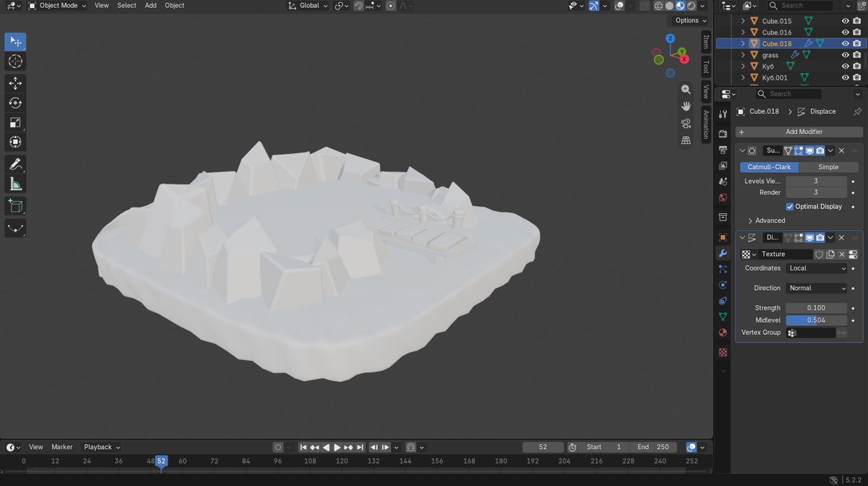The width and height of the screenshot is (868, 486).
Task: Select the Select Box tool
Action: pos(15,42)
